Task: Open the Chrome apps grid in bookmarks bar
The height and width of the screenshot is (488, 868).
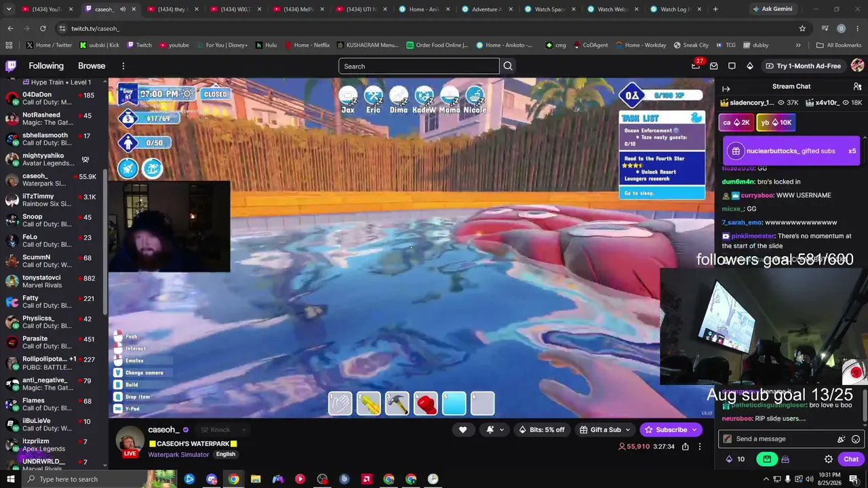Action: 9,45
